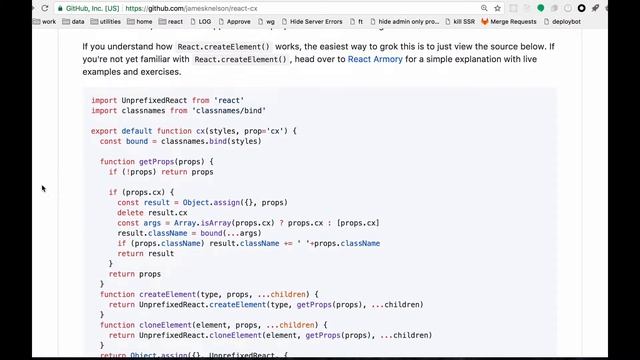Click the black ring extension icon

(x=582, y=8)
